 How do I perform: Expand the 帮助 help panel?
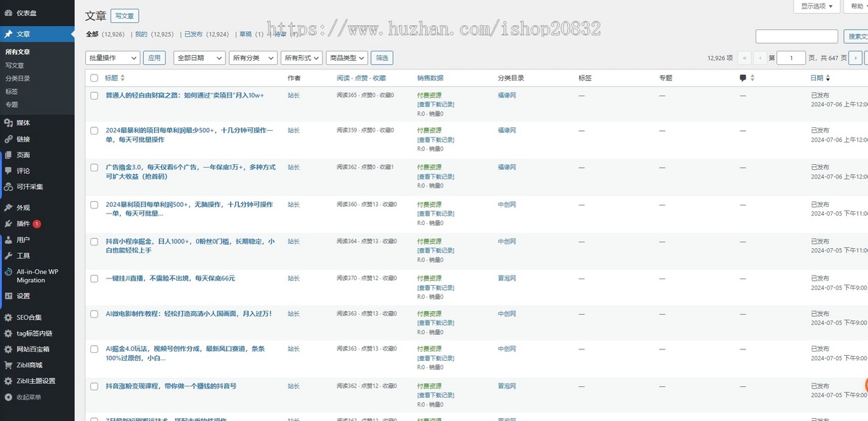click(x=858, y=6)
